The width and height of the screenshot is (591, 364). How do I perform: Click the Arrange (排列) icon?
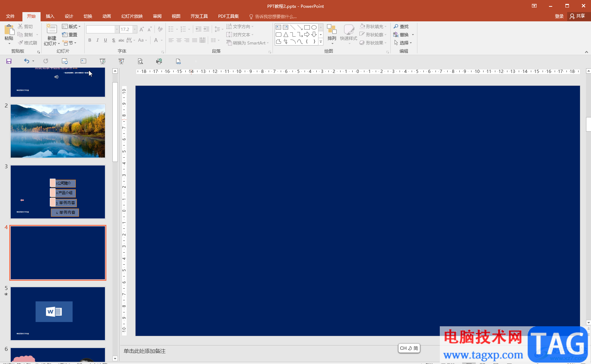click(x=332, y=30)
